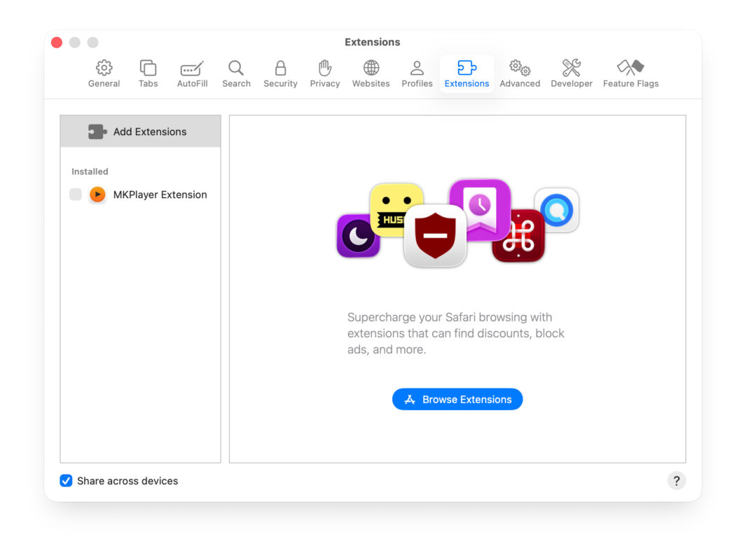Screen dimensions: 746x560
Task: Switch to the Feature Flags pane
Action: (x=630, y=73)
